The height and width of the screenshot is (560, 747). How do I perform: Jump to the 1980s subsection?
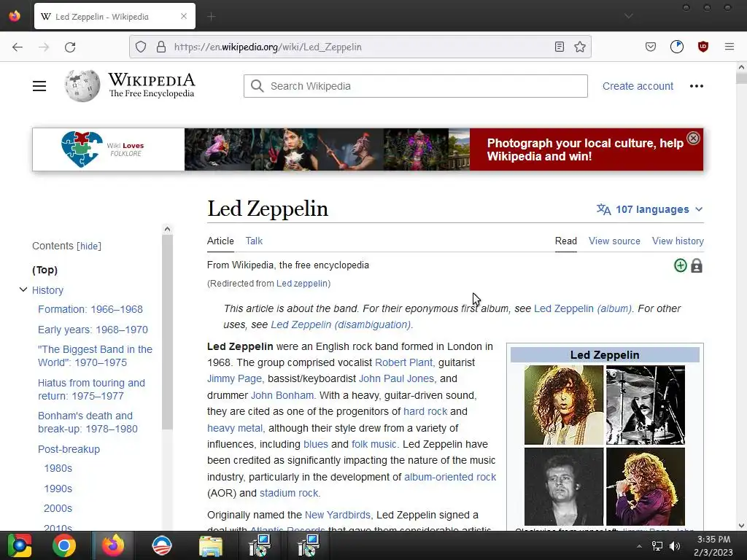58,468
